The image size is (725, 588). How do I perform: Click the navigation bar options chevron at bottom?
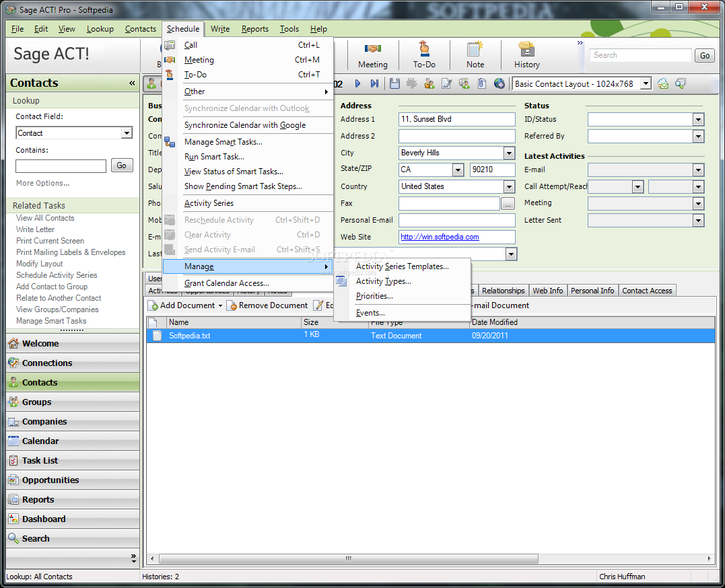[134, 558]
